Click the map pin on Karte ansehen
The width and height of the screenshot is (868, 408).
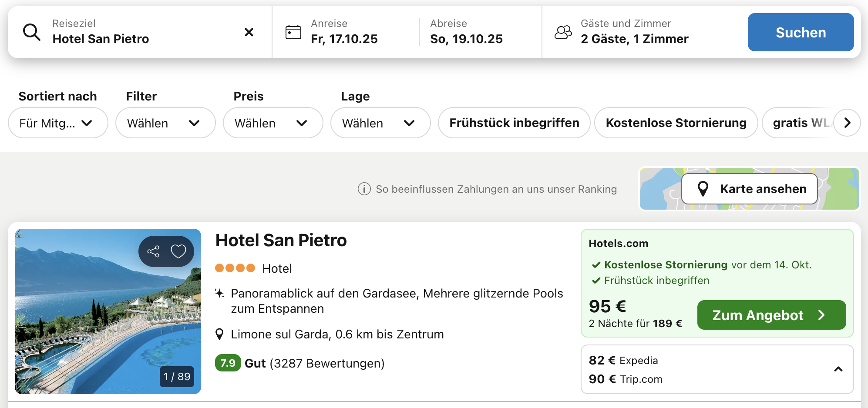pyautogui.click(x=703, y=189)
